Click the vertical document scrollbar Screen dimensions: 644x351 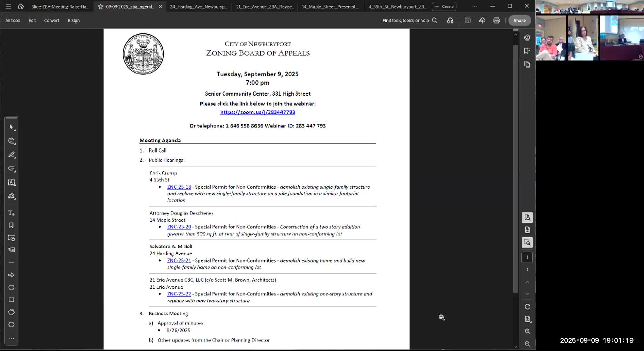515,169
